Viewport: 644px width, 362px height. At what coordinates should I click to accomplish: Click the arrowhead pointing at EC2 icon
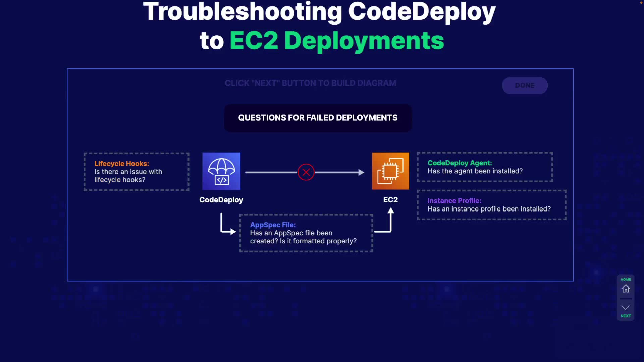(x=361, y=172)
